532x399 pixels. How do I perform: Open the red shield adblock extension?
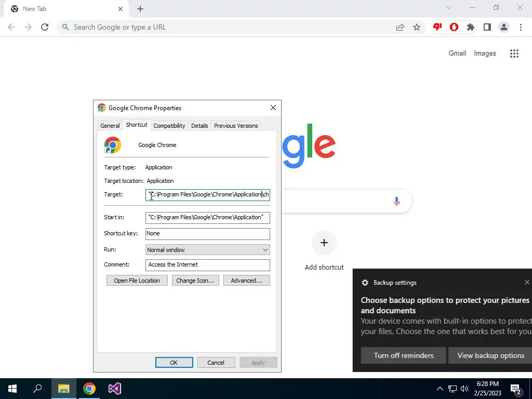tap(454, 27)
